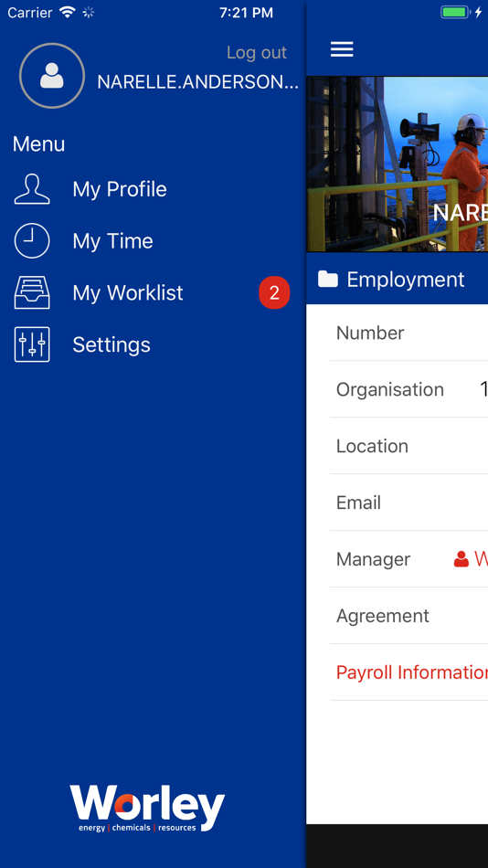The image size is (488, 868).
Task: Tap the Log out link
Action: (x=257, y=53)
